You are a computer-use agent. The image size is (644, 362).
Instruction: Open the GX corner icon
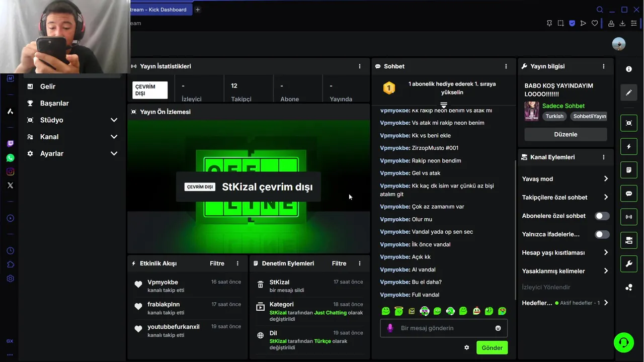point(10,341)
